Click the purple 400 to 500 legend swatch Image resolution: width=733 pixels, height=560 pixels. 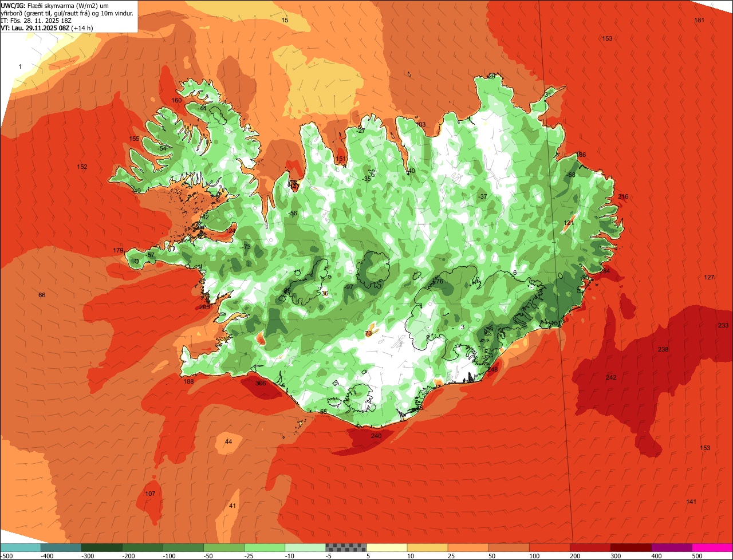(672, 547)
